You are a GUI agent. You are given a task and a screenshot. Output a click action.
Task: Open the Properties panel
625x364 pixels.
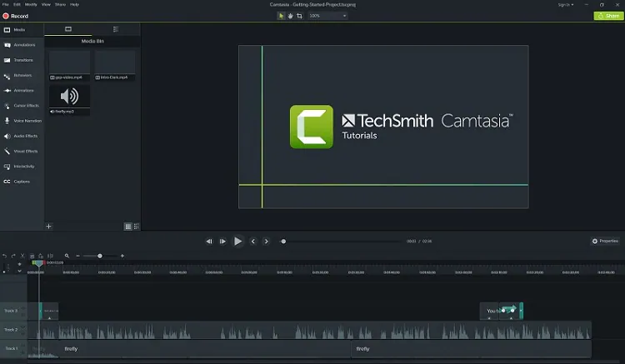605,242
